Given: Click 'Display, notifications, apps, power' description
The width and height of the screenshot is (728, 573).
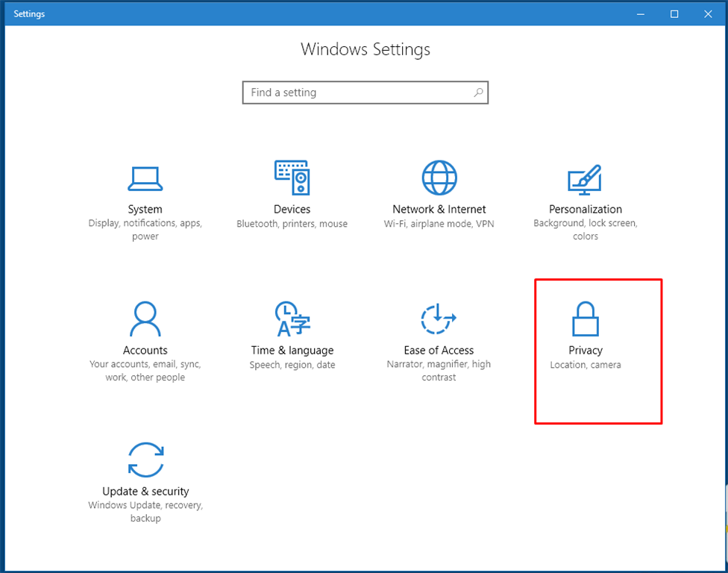Looking at the screenshot, I should tap(145, 229).
